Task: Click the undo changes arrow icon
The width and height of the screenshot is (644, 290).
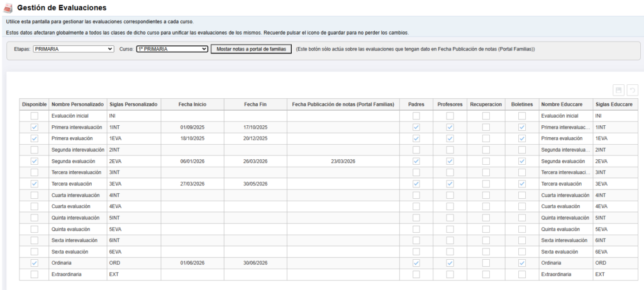Action: (x=631, y=91)
